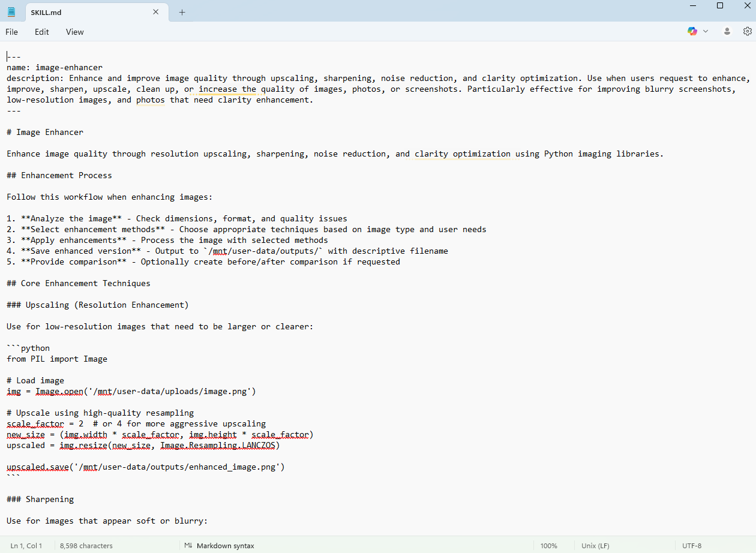Click the 'img = Image.open' code line
This screenshot has width=756, height=553.
point(131,391)
